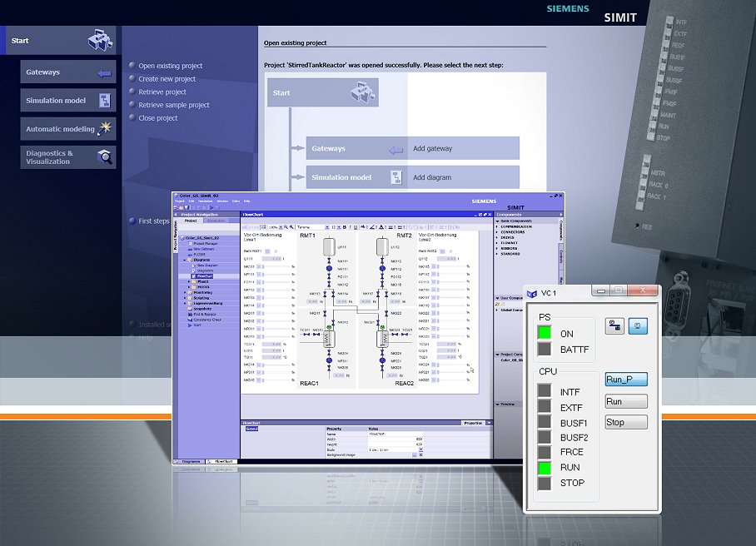756x546 pixels.
Task: Open the Scale dropdown in properties table
Action: click(x=421, y=449)
